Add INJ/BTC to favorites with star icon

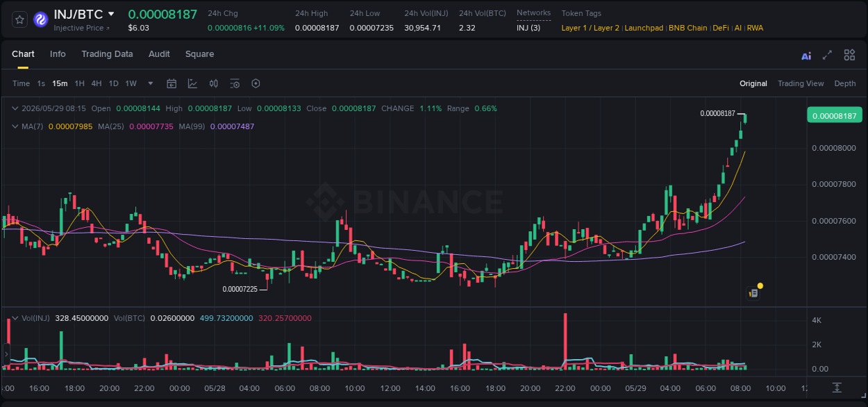pyautogui.click(x=19, y=19)
